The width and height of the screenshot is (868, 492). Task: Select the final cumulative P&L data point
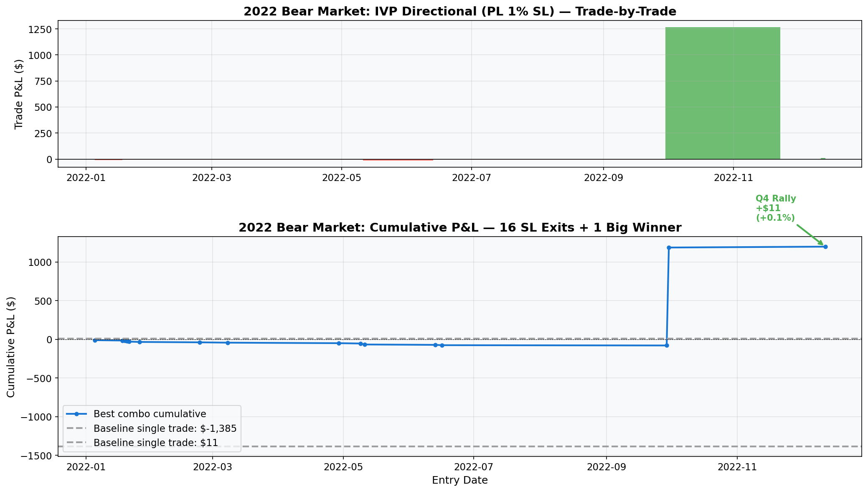(x=825, y=247)
